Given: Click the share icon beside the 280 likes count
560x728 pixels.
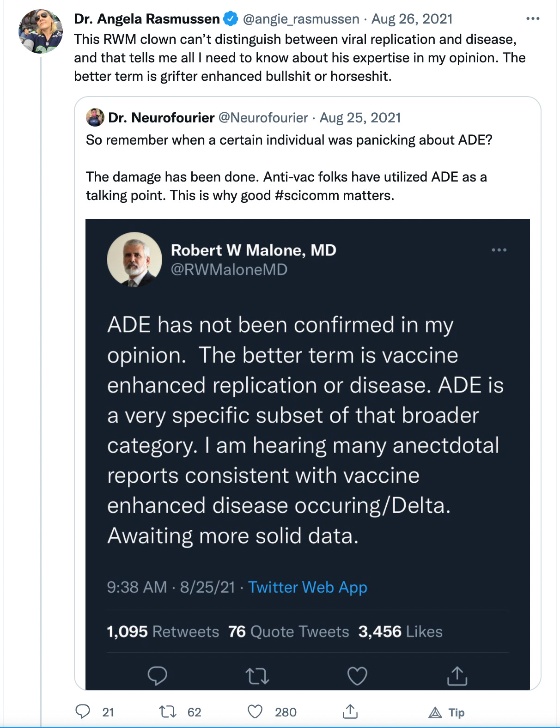Looking at the screenshot, I should (350, 711).
